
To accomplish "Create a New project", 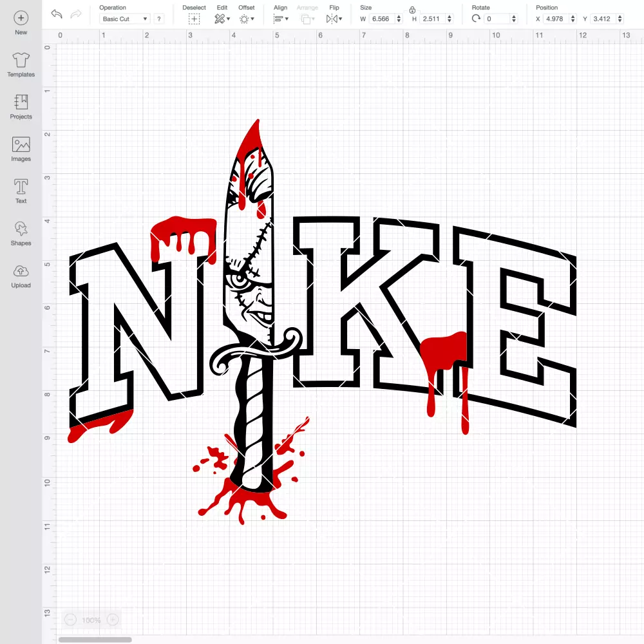I will point(21,23).
